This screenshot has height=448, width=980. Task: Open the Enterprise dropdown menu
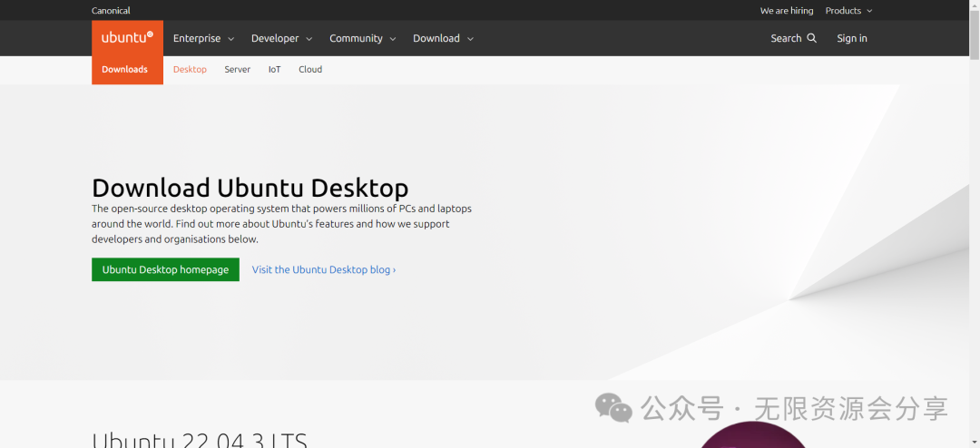204,38
